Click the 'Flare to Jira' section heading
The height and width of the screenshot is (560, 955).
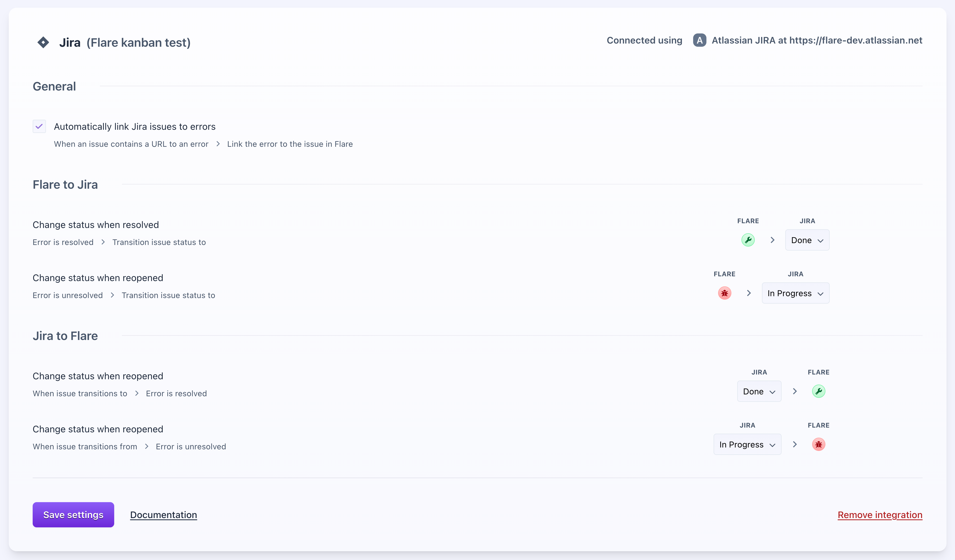(x=65, y=184)
